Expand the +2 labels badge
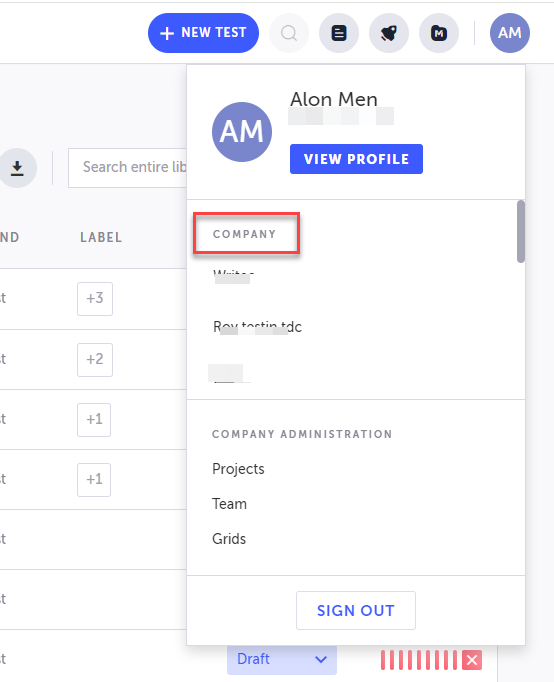Screen dimensions: 554x682 tap(95, 360)
